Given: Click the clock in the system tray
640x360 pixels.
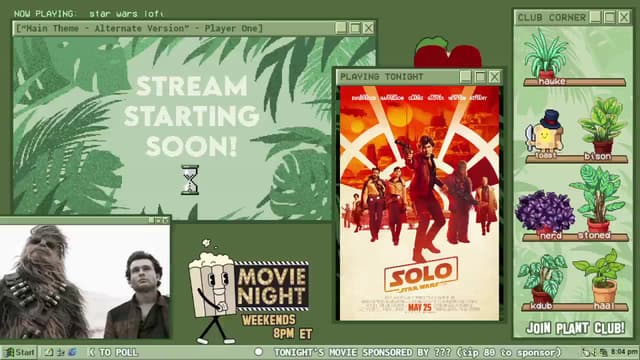Looking at the screenshot, I should [x=624, y=351].
